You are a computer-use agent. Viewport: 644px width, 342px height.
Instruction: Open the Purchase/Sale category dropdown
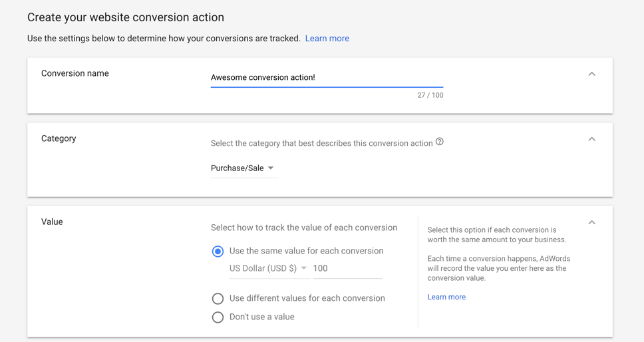click(x=244, y=168)
